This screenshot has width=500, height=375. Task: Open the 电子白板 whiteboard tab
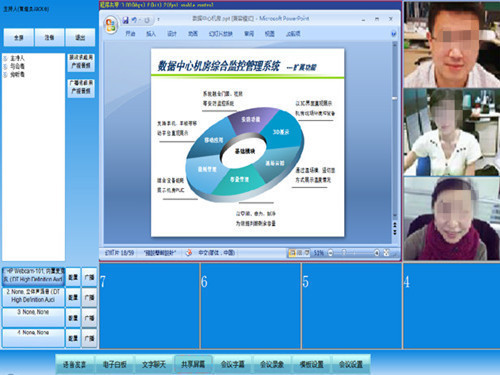pos(114,364)
